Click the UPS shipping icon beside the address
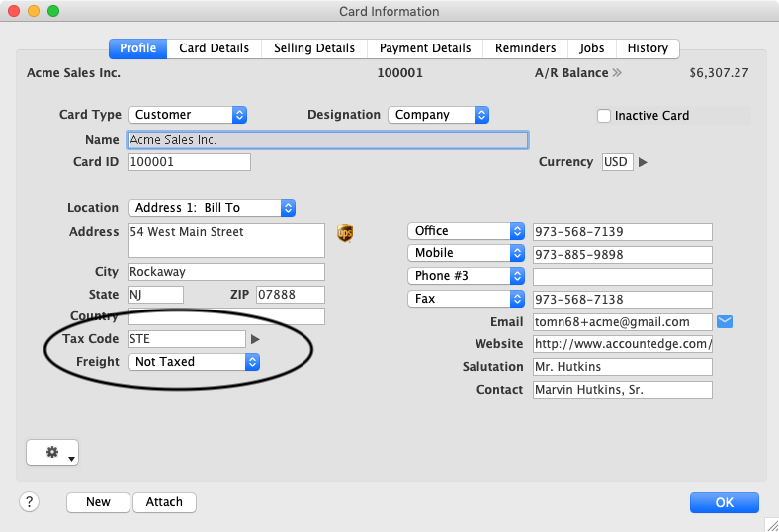 click(x=345, y=233)
